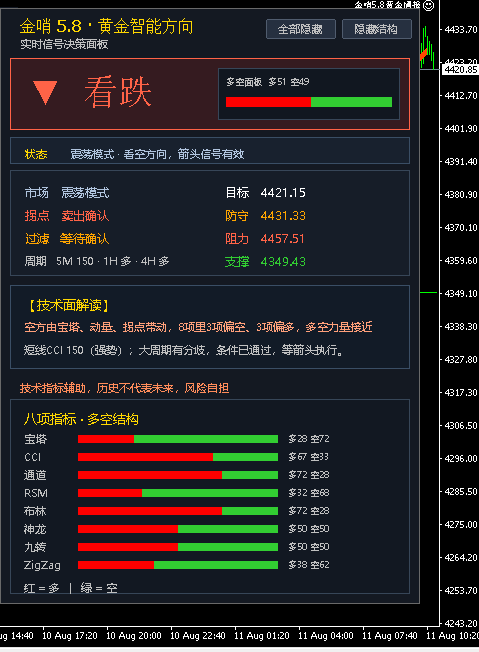Screen dimensions: 479x652
Task: Click the 目标 value 4421.15
Action: point(283,193)
